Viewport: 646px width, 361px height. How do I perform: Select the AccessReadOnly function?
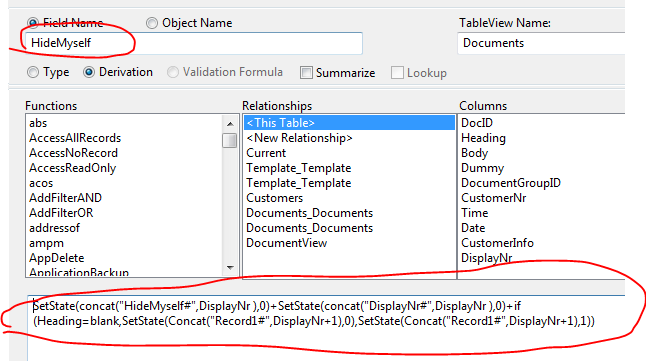(x=73, y=168)
